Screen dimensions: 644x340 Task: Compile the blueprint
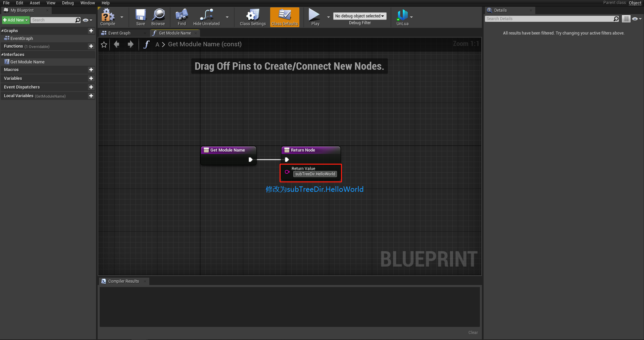(x=108, y=17)
